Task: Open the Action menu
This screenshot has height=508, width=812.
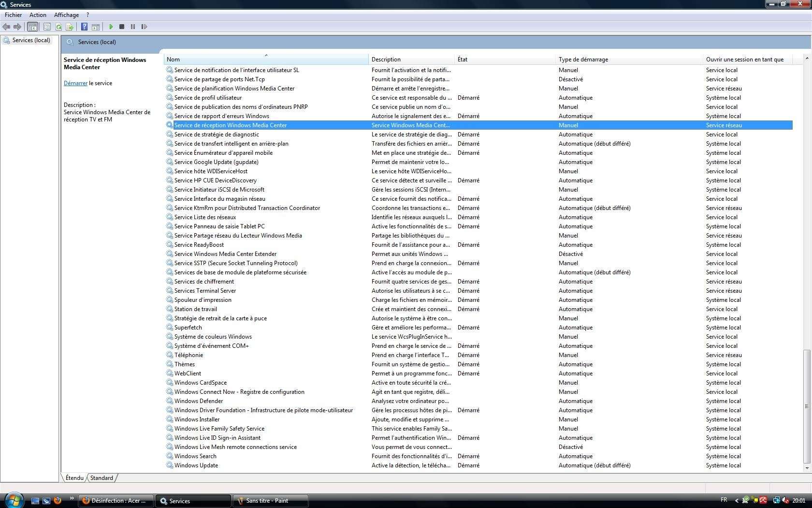Action: click(38, 15)
